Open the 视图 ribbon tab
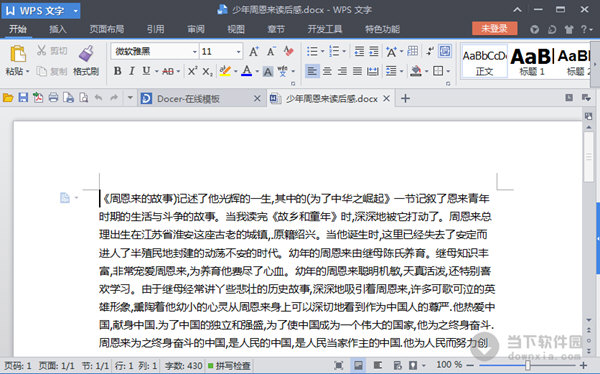Screen dimensions: 600x374 coord(236,29)
